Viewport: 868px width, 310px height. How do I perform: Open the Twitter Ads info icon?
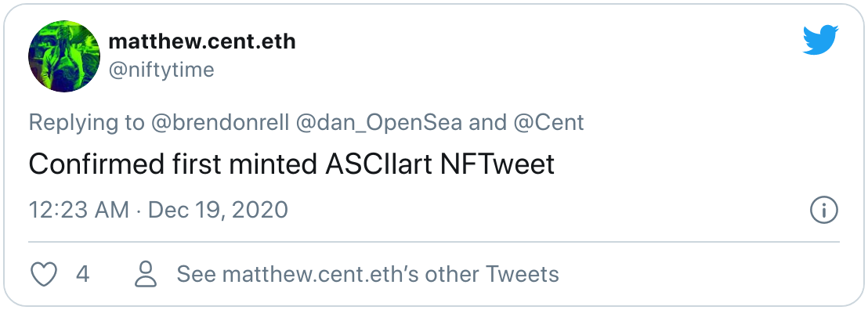(823, 211)
